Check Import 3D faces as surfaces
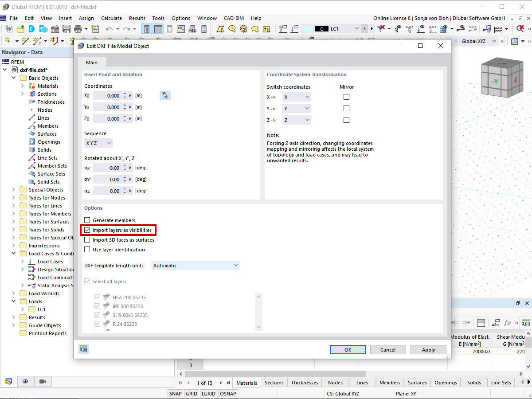The height and width of the screenshot is (399, 532). pyautogui.click(x=87, y=239)
